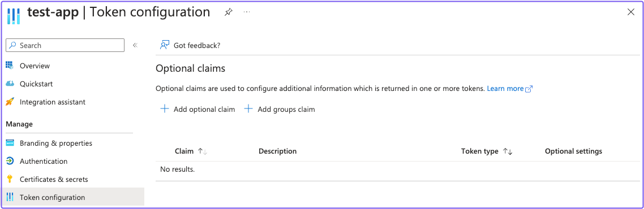Click the Optional claims heading
Screen dimensions: 644x209
(191, 68)
